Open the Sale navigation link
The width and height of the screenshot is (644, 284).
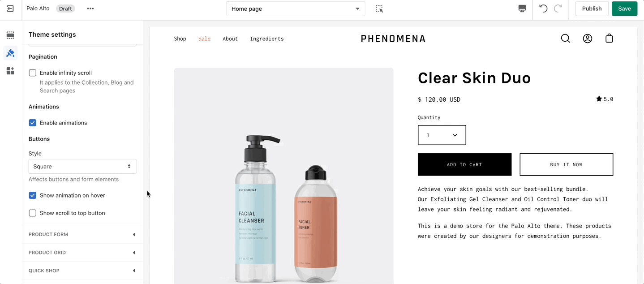204,39
